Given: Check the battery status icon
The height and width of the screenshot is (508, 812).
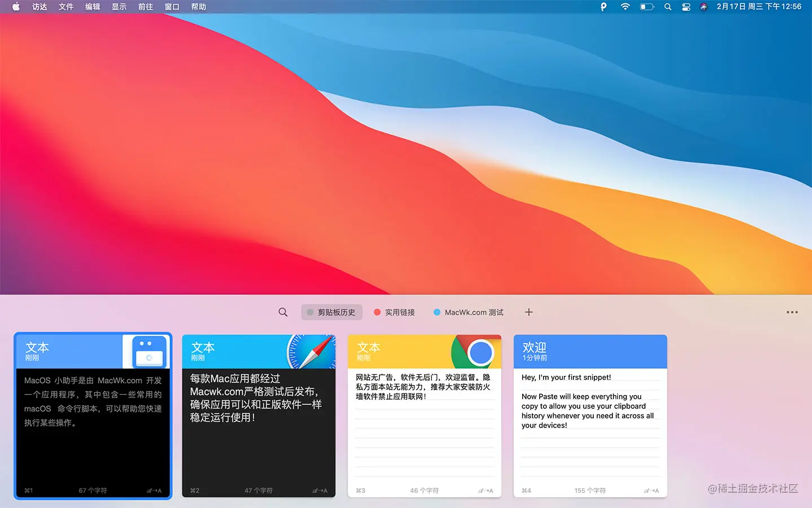Looking at the screenshot, I should [647, 7].
